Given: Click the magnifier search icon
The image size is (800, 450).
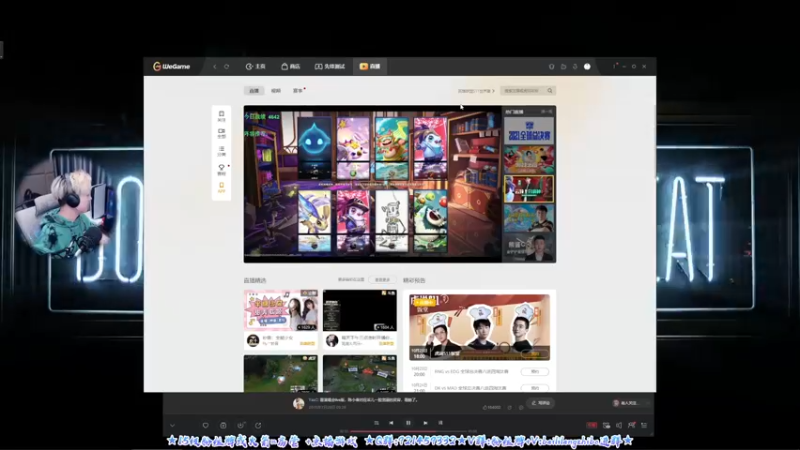Looking at the screenshot, I should (550, 91).
